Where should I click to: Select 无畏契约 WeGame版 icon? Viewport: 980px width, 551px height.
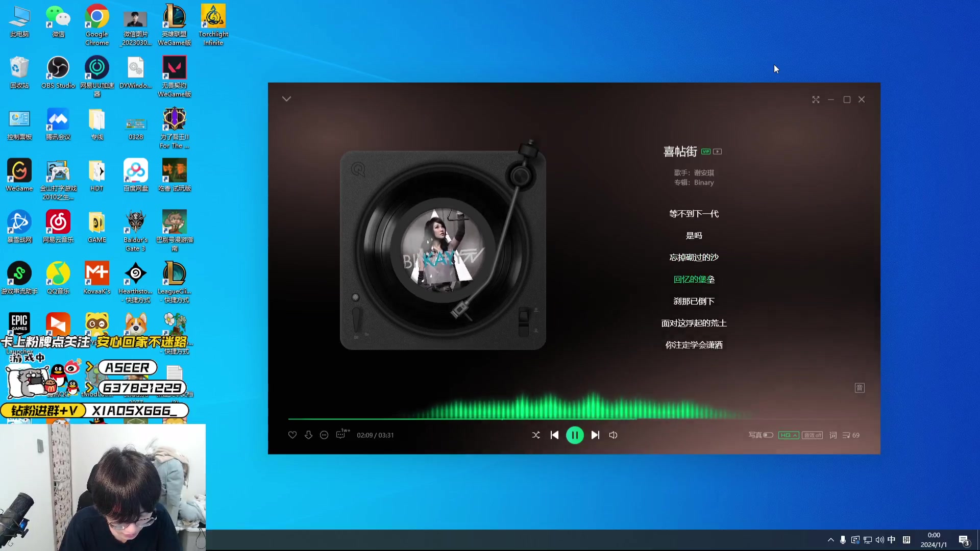(x=175, y=76)
